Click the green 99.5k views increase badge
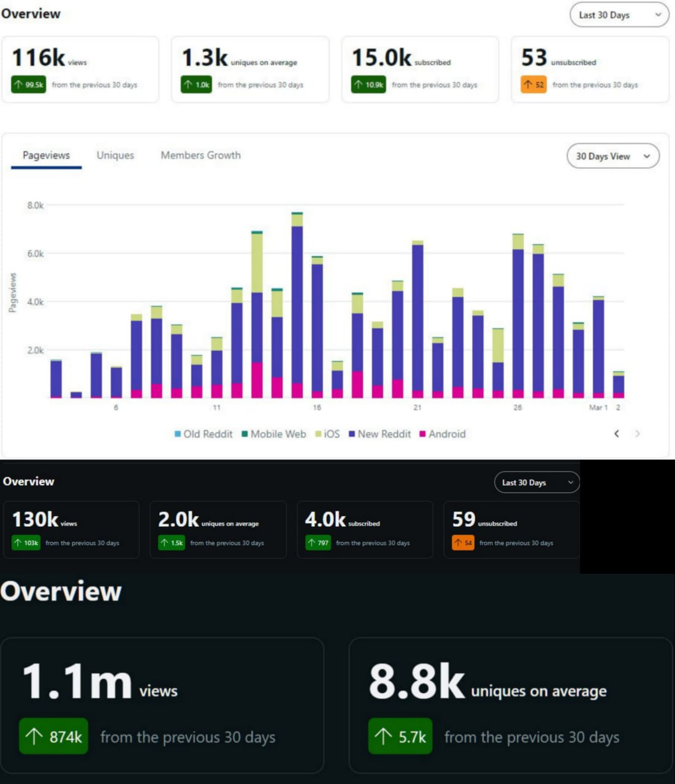The width and height of the screenshot is (675, 784). [28, 85]
